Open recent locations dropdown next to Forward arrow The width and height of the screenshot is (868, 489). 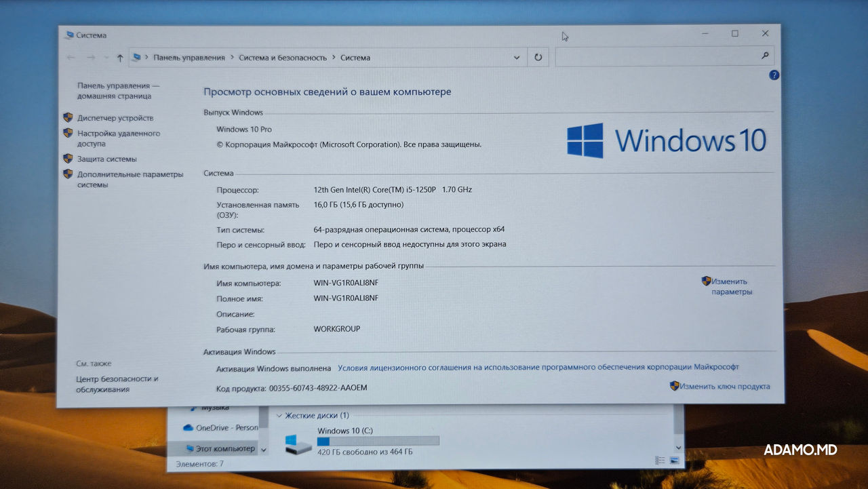tap(106, 58)
